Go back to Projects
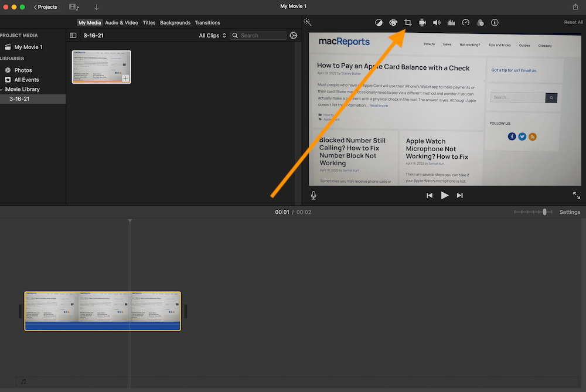 coord(45,6)
